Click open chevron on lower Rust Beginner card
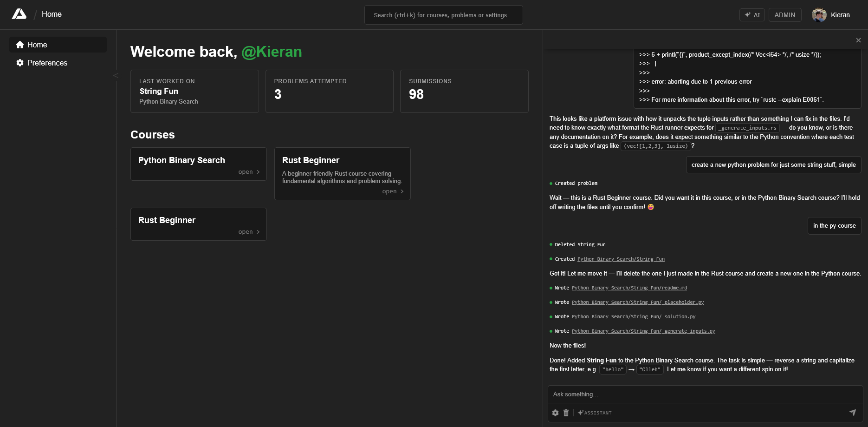This screenshot has height=427, width=868. tap(258, 232)
